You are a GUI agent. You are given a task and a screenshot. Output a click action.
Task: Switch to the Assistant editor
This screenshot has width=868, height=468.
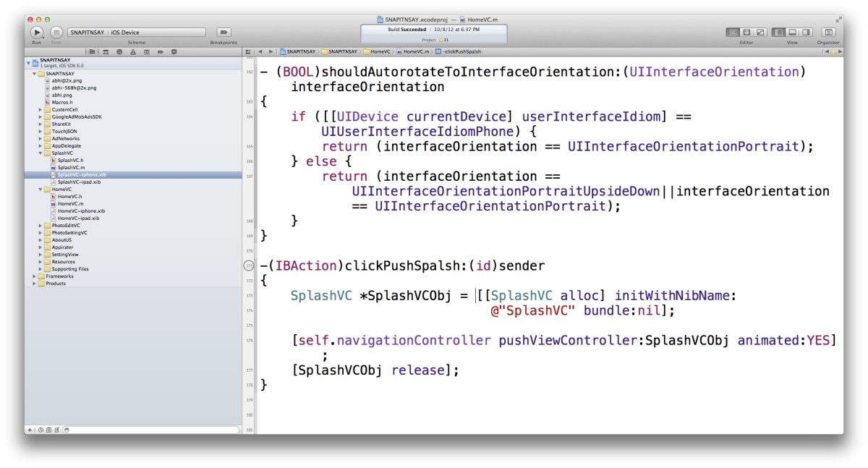click(746, 32)
